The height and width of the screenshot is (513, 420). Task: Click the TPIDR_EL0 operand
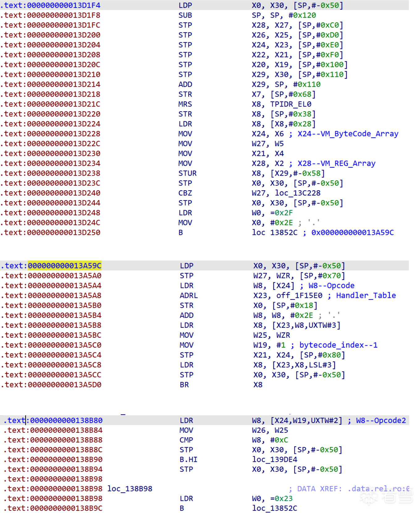[x=291, y=104]
